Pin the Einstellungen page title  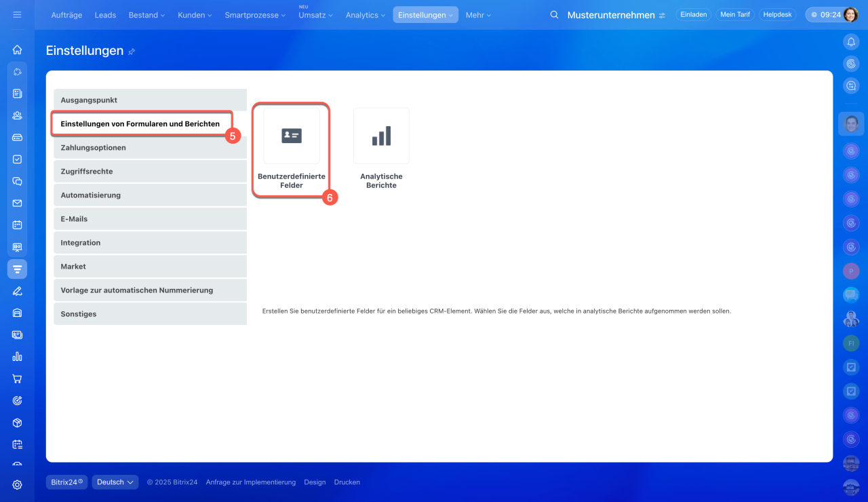(x=132, y=52)
